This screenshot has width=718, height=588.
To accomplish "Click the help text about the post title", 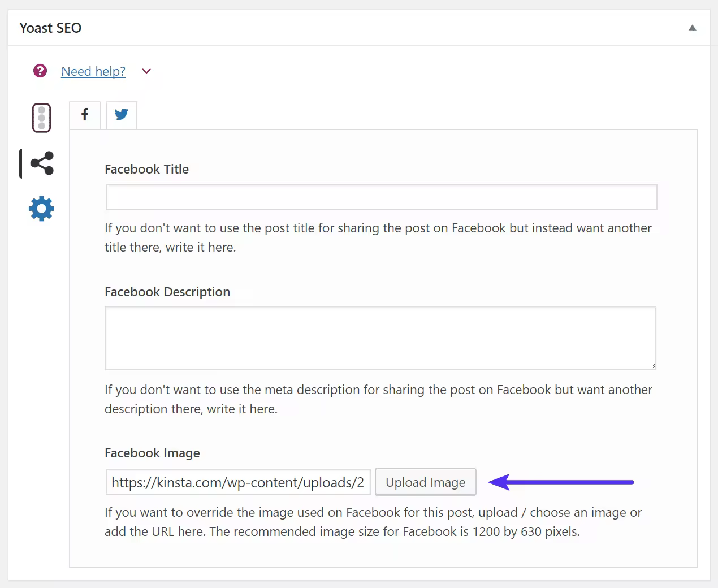I will click(378, 237).
